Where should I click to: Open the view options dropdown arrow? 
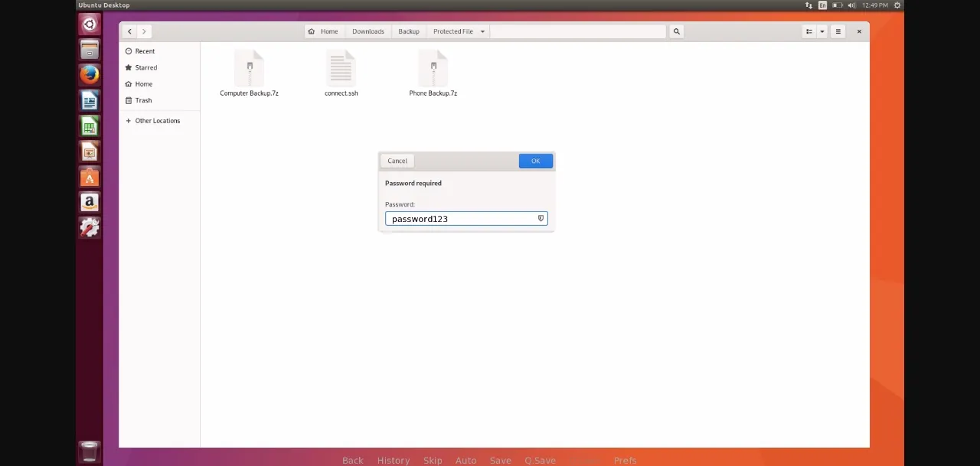click(x=822, y=31)
